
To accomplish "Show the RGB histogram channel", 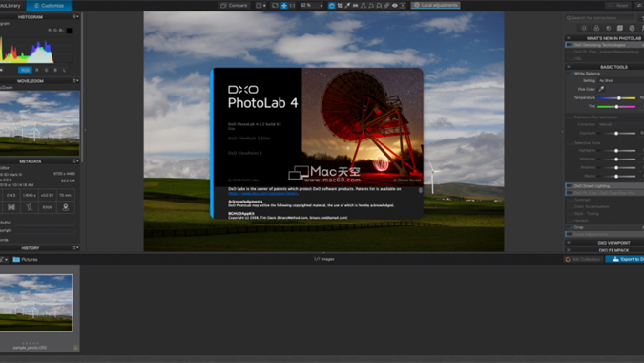I will pos(25,70).
